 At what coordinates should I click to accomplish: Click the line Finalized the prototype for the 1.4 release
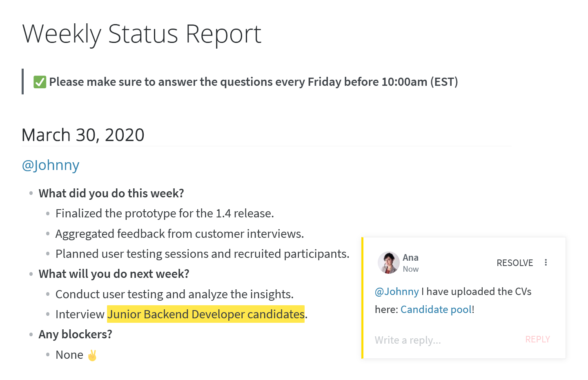click(165, 213)
